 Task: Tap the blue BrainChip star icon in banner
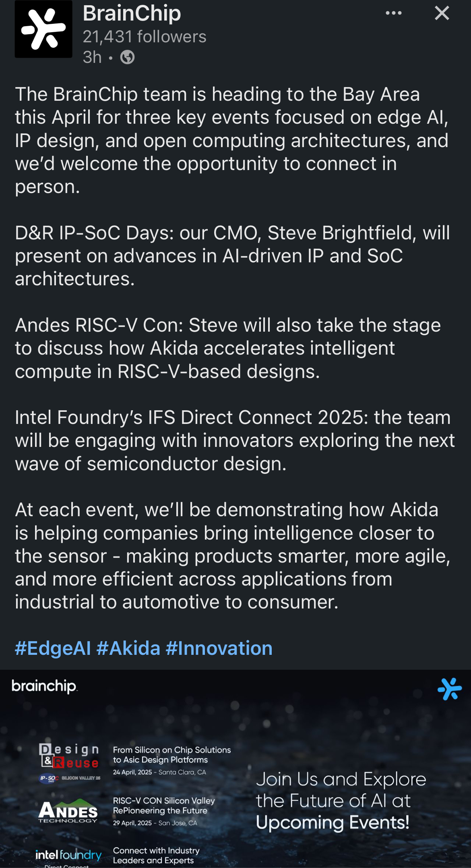tap(449, 689)
